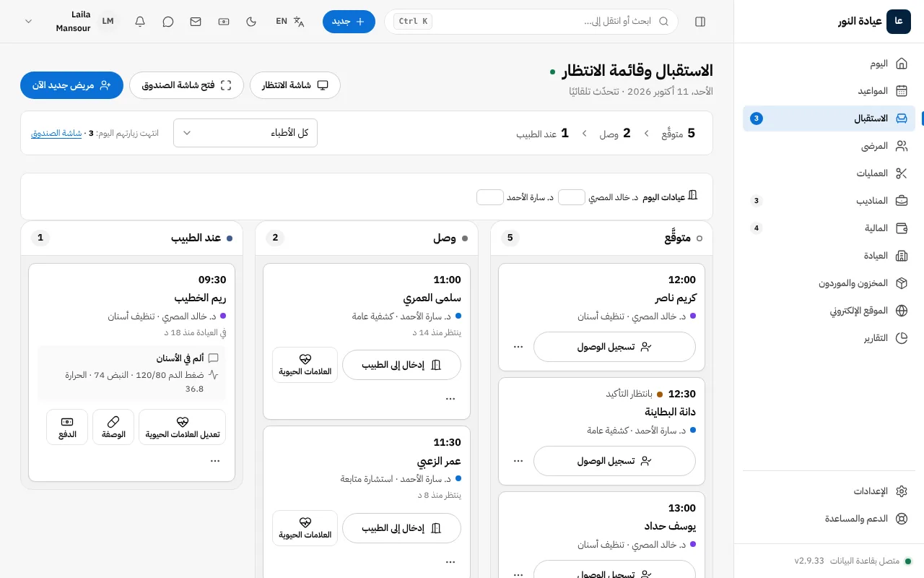This screenshot has width=924, height=578.
Task: Open the شاشة الصندوق link
Action: coord(56,134)
